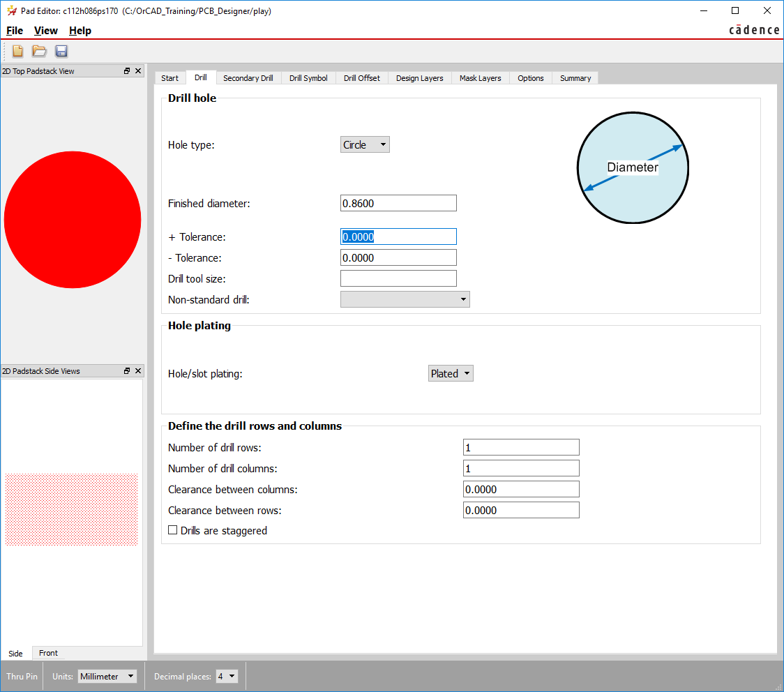Click the Number of drill columns field
This screenshot has width=784, height=692.
coord(521,468)
